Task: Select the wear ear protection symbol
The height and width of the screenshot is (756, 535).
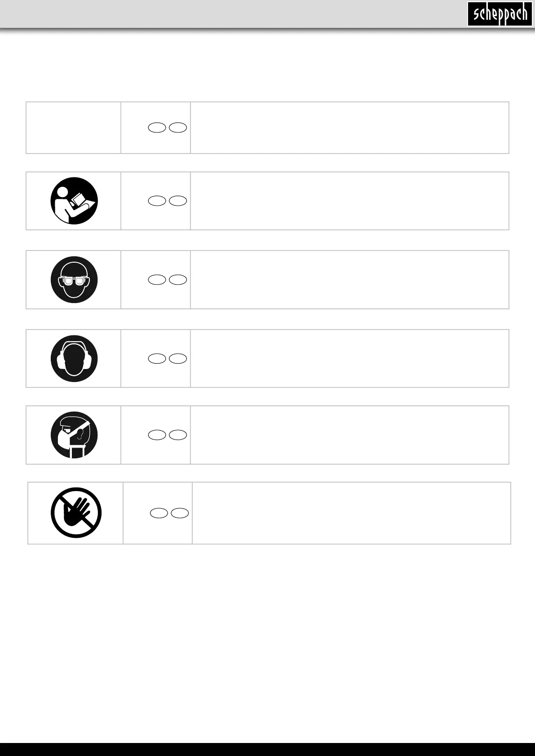Action: point(74,358)
